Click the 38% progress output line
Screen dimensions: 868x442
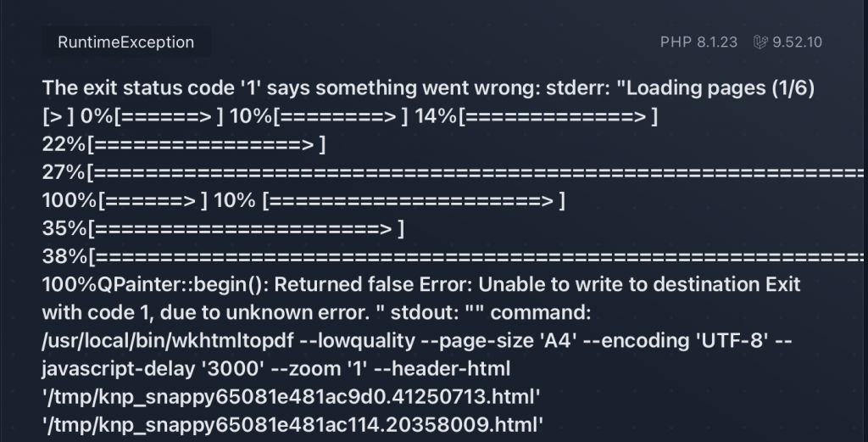[x=453, y=256]
